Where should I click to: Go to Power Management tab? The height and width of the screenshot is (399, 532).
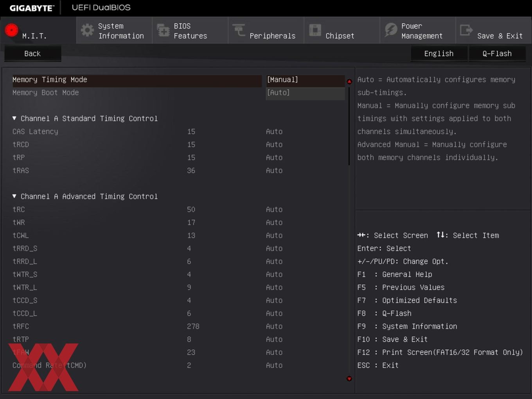[418, 30]
